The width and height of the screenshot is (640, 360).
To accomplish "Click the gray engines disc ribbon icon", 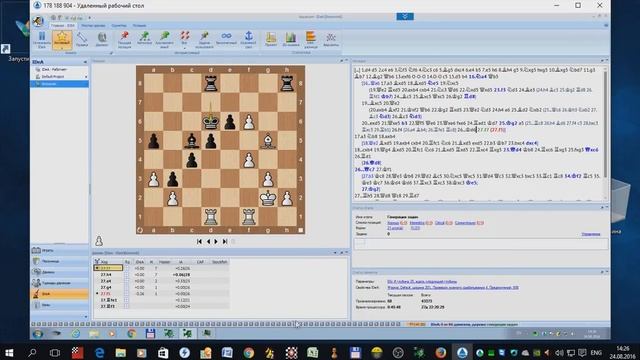I will (x=102, y=37).
